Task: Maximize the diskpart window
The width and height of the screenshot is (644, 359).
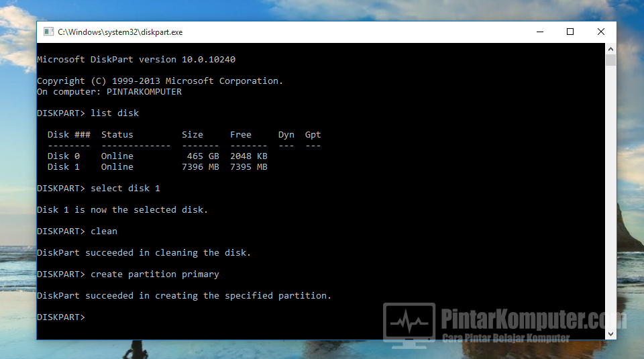Action: point(570,32)
